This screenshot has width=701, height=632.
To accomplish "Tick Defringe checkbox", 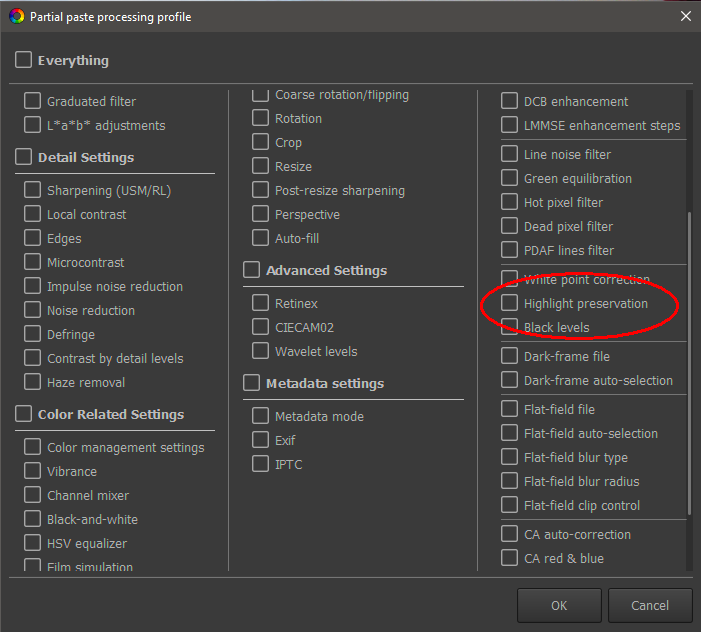I will coord(32,334).
